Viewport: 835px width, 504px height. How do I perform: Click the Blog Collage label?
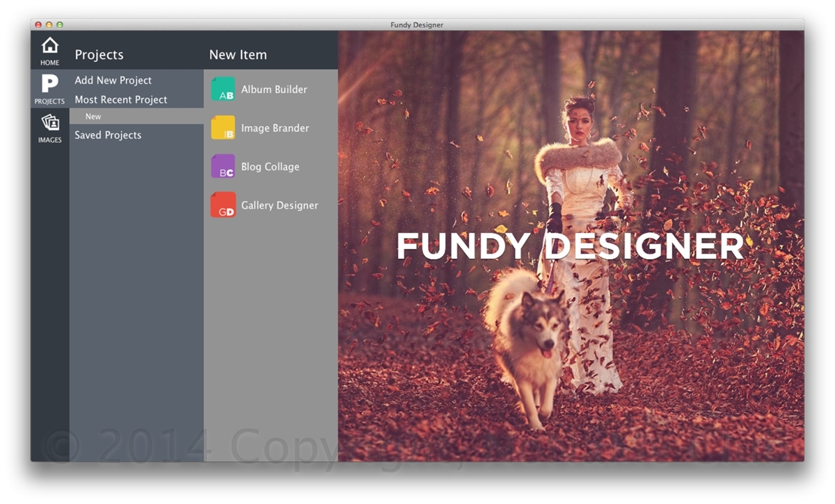tap(270, 167)
